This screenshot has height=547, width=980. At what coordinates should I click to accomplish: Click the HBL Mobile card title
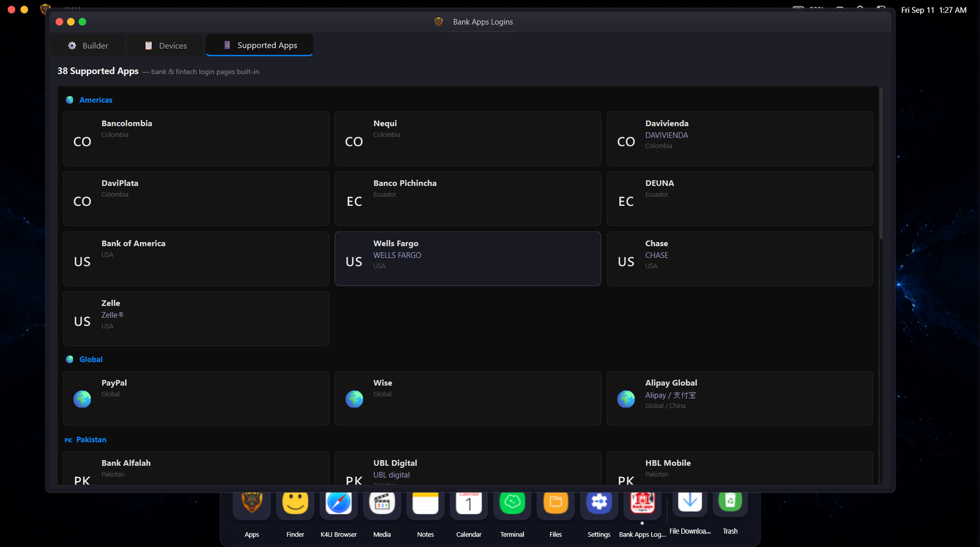[x=668, y=463]
